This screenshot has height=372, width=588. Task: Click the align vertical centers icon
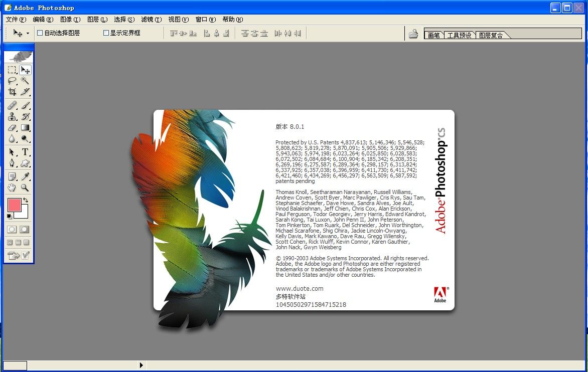[x=183, y=34]
